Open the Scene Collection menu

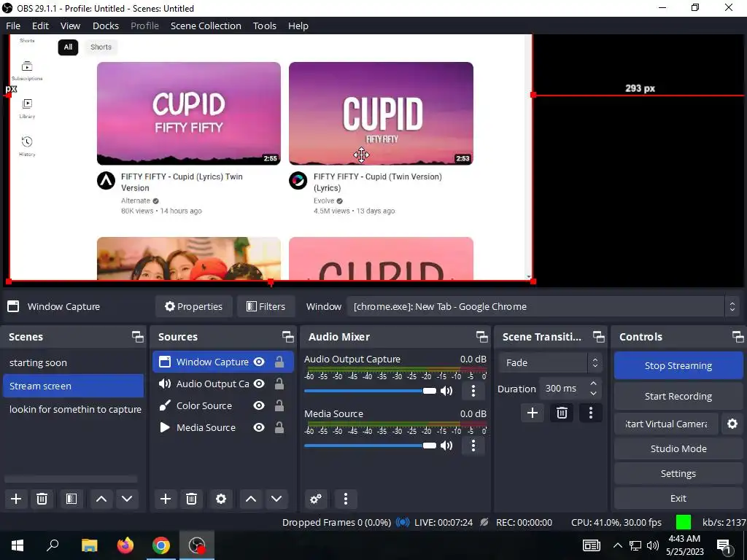click(x=206, y=26)
